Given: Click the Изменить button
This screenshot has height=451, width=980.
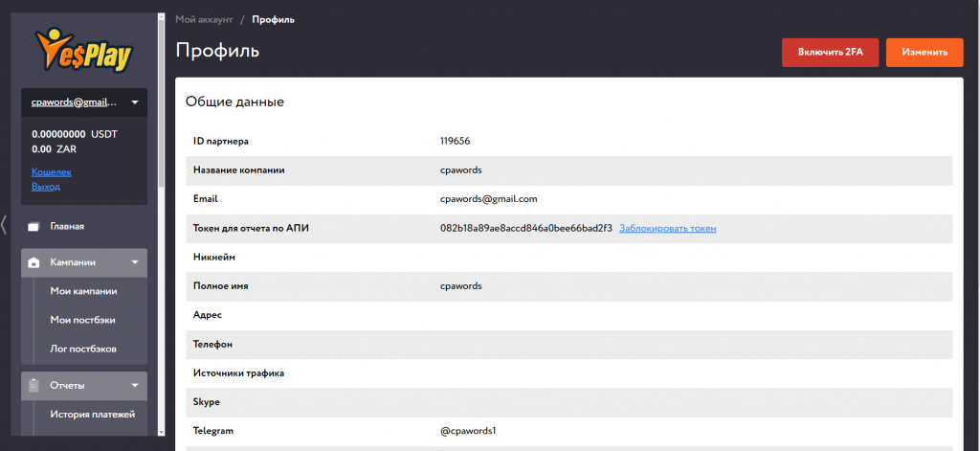Looking at the screenshot, I should pyautogui.click(x=925, y=53).
